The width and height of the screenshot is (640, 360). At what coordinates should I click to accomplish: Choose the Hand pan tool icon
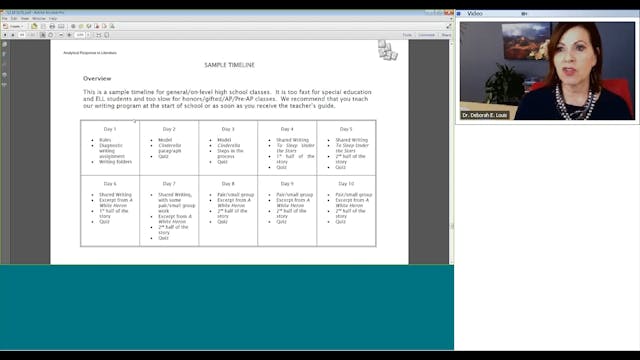click(51, 35)
